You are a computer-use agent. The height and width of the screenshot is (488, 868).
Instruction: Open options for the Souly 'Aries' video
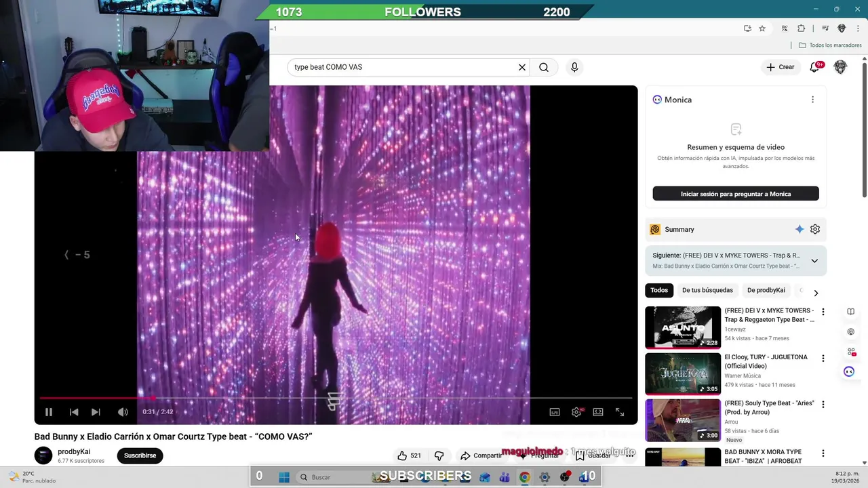(823, 405)
